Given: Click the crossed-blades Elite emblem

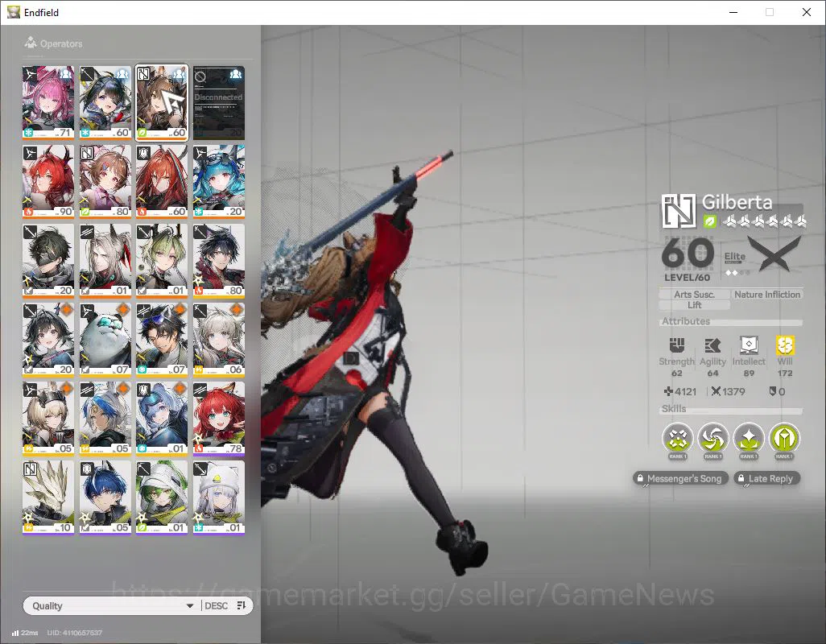Looking at the screenshot, I should pyautogui.click(x=774, y=254).
